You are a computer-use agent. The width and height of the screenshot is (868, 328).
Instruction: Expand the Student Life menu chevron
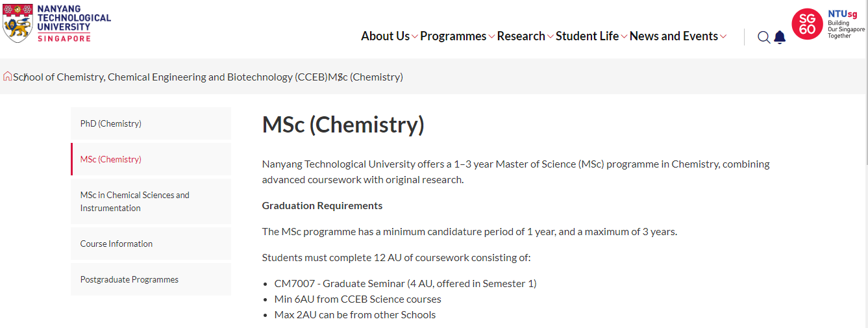point(624,36)
